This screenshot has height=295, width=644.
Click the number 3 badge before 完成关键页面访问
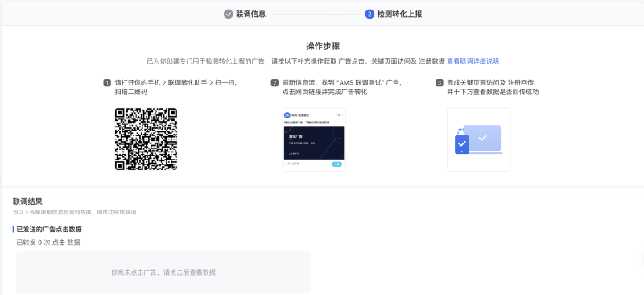point(440,83)
